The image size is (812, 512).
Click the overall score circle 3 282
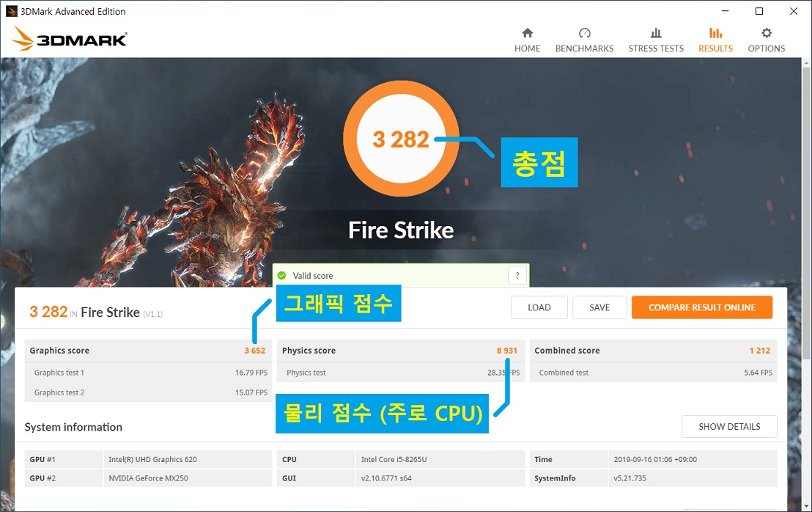click(401, 139)
